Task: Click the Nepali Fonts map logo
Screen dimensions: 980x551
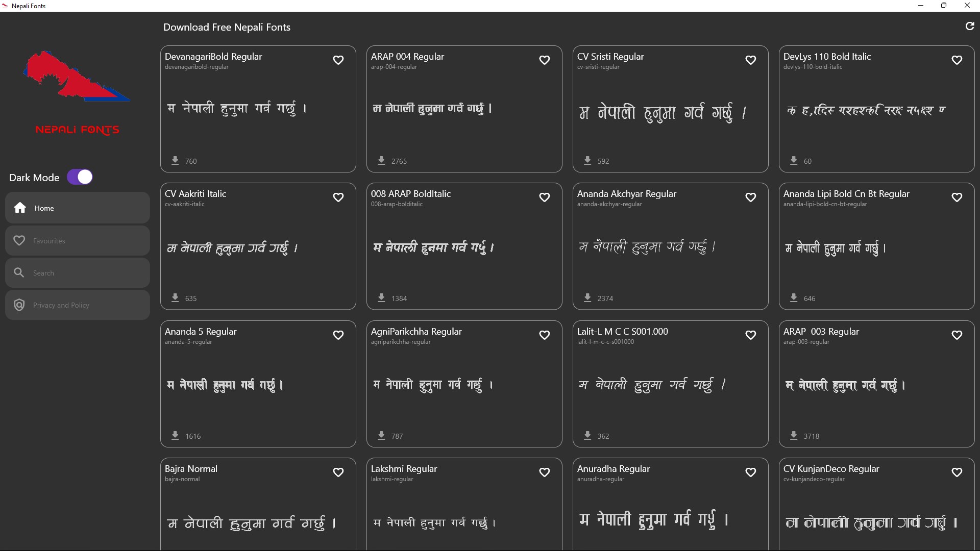Action: point(77,77)
